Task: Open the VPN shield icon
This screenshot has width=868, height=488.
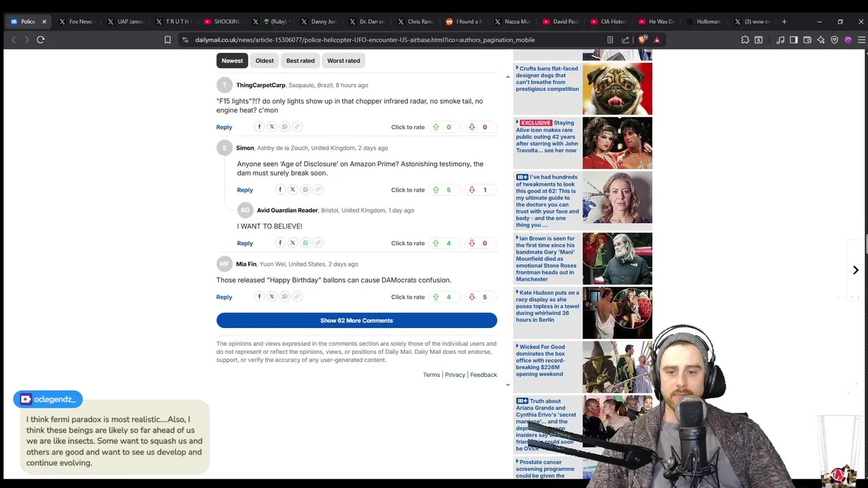Action: (835, 40)
